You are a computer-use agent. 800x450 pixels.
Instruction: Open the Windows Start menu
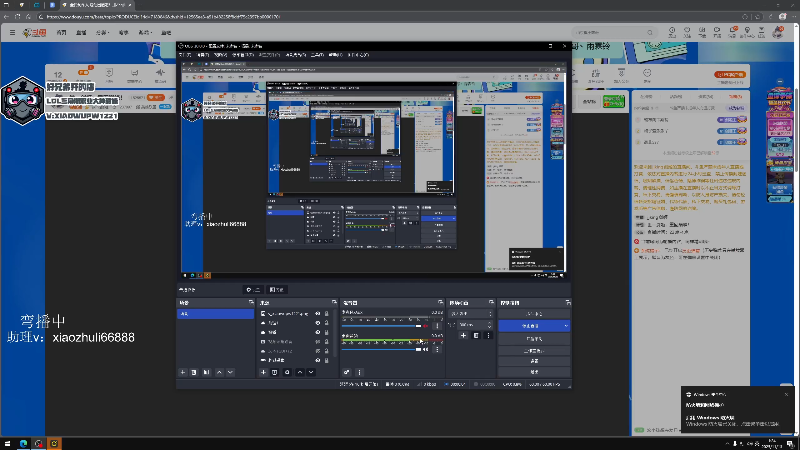click(x=9, y=441)
